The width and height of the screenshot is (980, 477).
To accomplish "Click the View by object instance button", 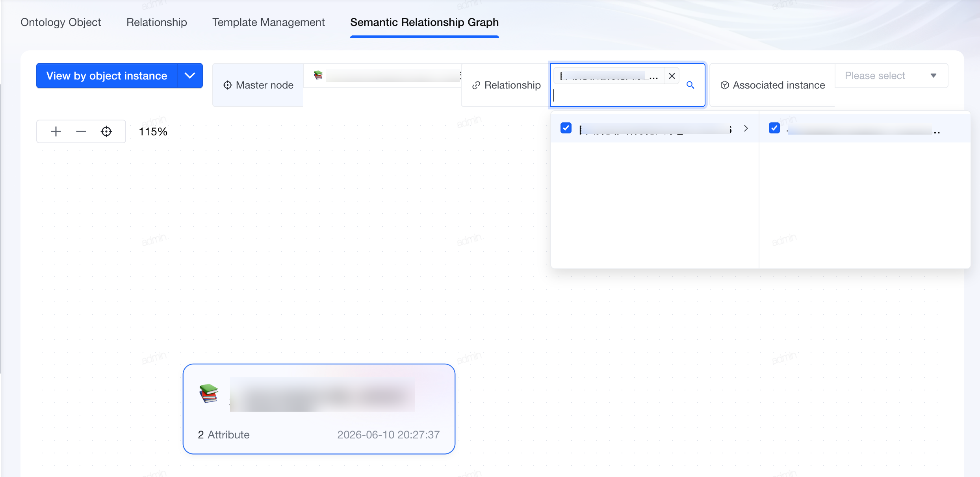I will click(x=107, y=76).
